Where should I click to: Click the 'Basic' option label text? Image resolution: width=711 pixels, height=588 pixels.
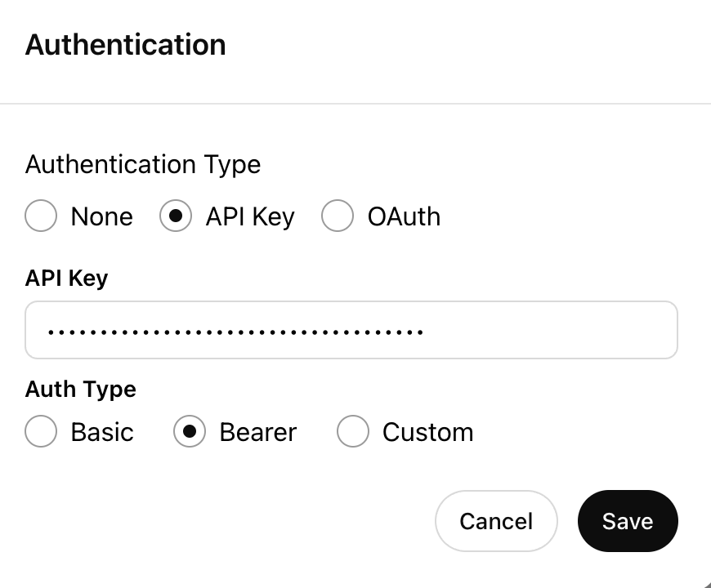(102, 432)
